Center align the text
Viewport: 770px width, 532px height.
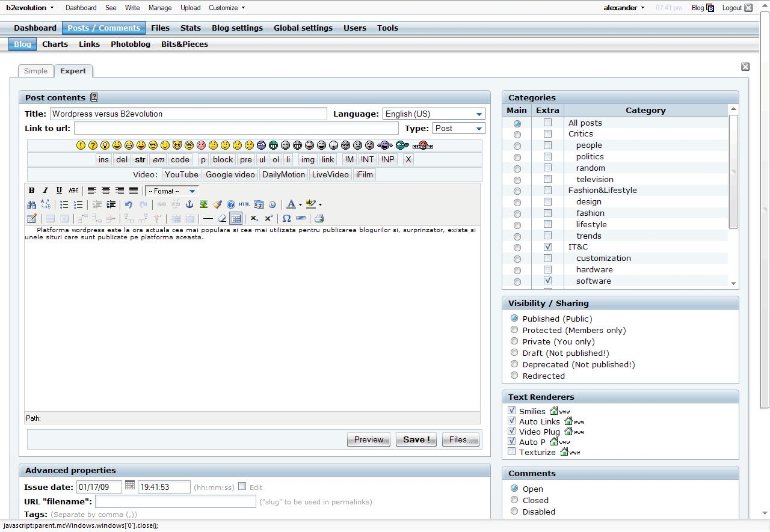106,191
